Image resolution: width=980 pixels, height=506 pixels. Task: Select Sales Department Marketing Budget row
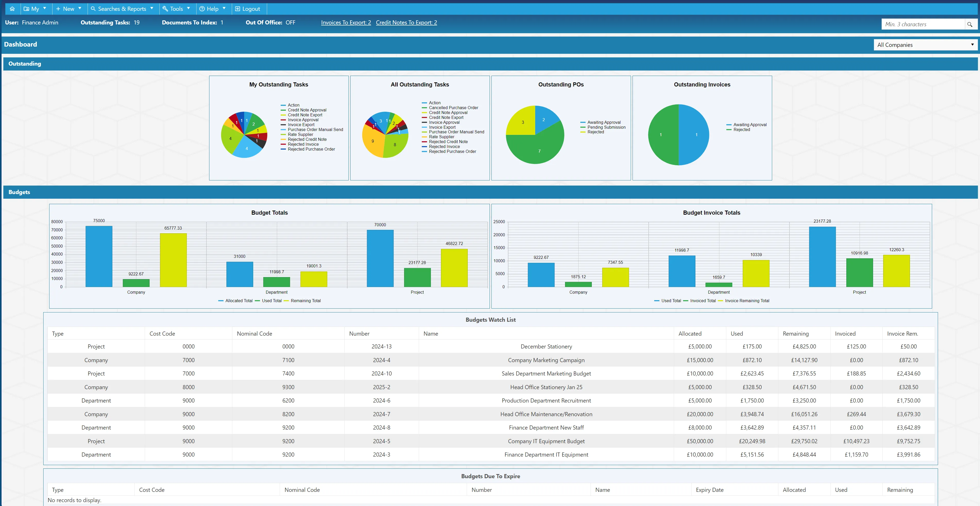point(546,374)
